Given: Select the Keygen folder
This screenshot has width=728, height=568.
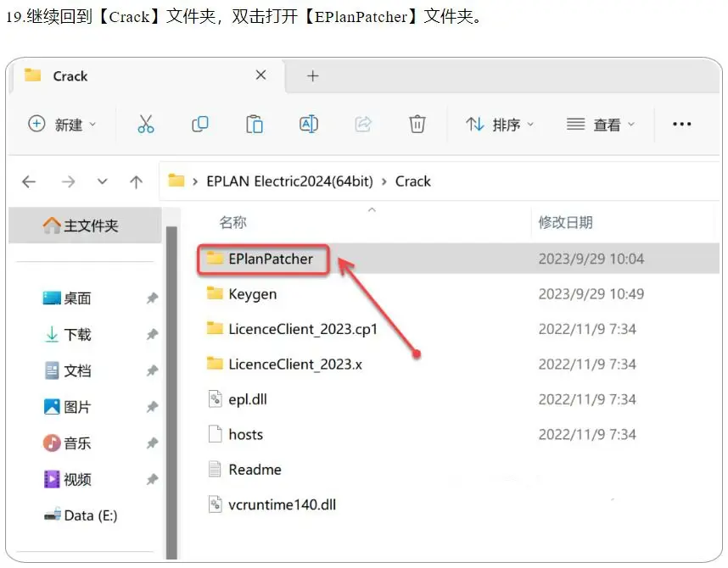Looking at the screenshot, I should [242, 293].
